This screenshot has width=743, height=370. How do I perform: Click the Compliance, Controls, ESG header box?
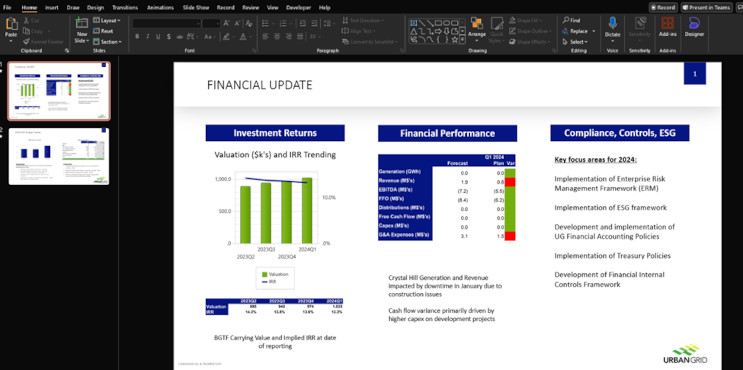(x=620, y=133)
